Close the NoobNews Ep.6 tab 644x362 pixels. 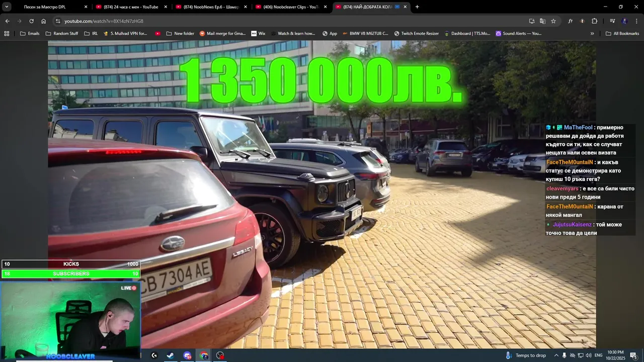point(246,7)
